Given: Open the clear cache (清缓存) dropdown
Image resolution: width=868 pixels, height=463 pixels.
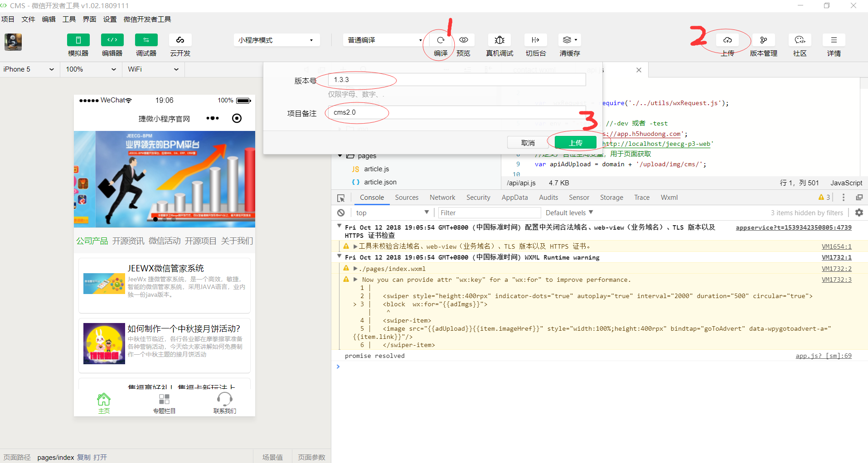Looking at the screenshot, I should click(x=570, y=40).
